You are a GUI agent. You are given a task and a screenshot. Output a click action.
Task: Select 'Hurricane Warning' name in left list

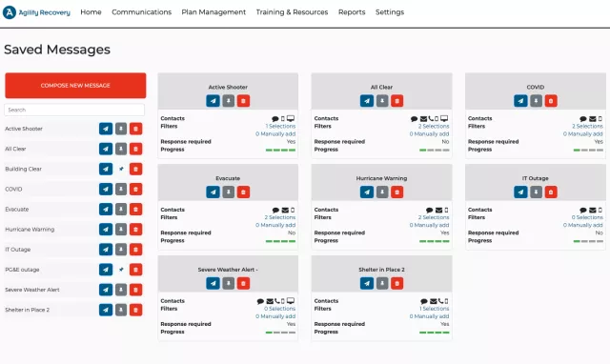click(30, 230)
